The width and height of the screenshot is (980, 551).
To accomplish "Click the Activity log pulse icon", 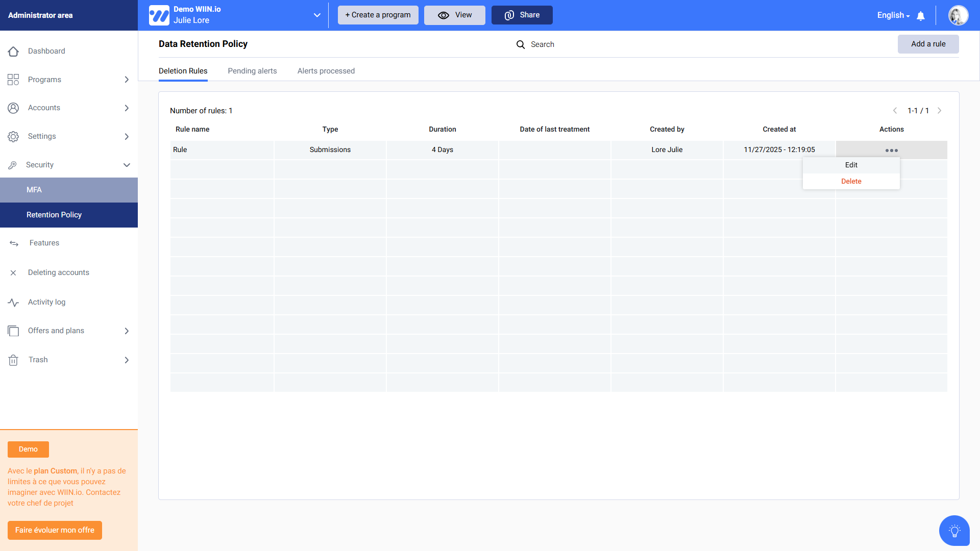I will [13, 303].
